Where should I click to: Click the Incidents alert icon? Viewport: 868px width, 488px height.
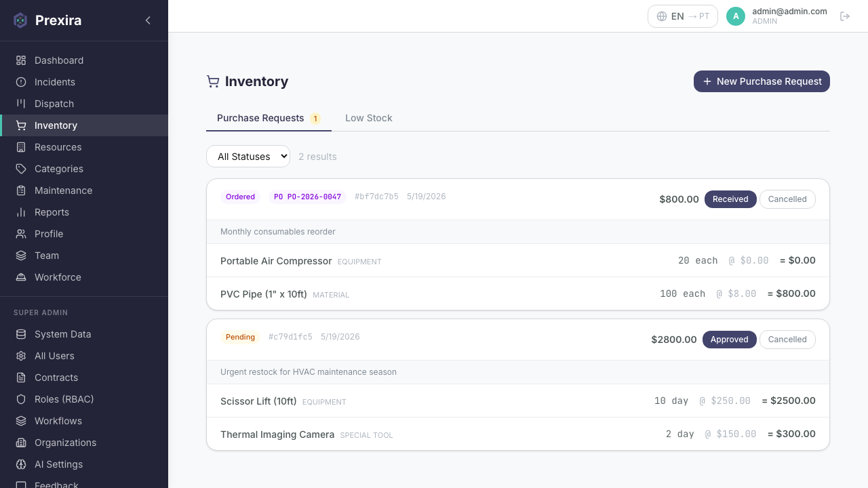(21, 82)
